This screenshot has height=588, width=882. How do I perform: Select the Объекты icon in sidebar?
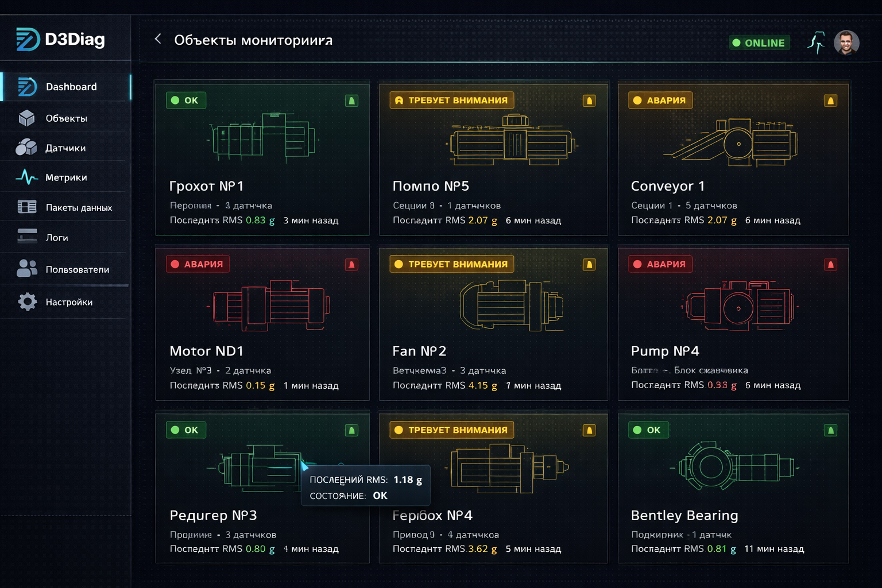coord(27,118)
